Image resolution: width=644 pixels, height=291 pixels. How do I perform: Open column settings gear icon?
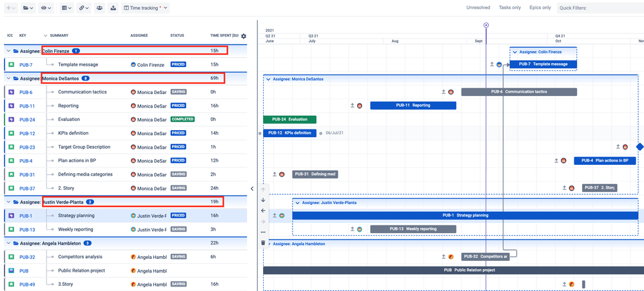[244, 36]
